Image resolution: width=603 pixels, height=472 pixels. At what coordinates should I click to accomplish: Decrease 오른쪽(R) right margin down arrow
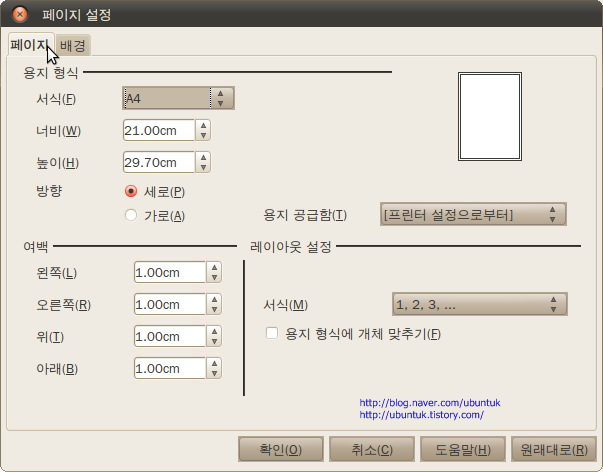tap(214, 310)
